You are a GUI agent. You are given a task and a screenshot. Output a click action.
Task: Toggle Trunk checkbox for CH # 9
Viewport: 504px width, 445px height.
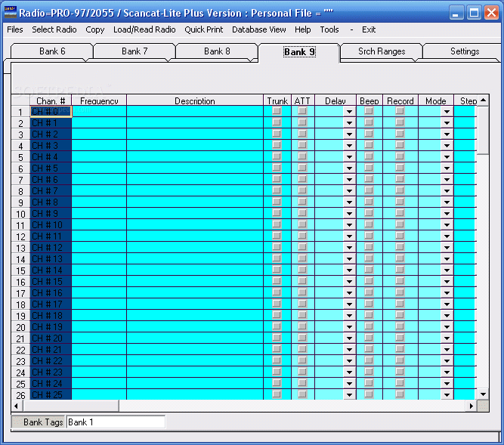tap(277, 213)
